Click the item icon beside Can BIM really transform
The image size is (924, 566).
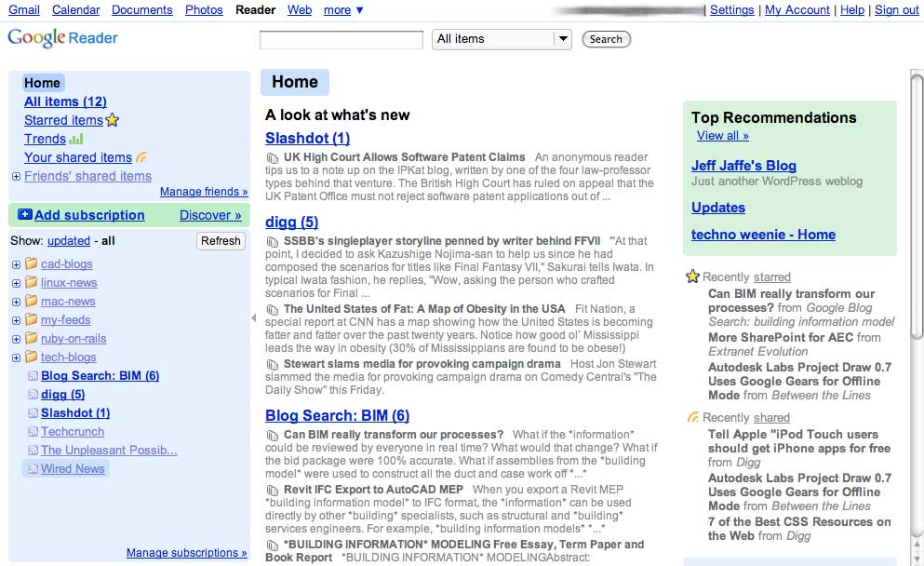[273, 435]
